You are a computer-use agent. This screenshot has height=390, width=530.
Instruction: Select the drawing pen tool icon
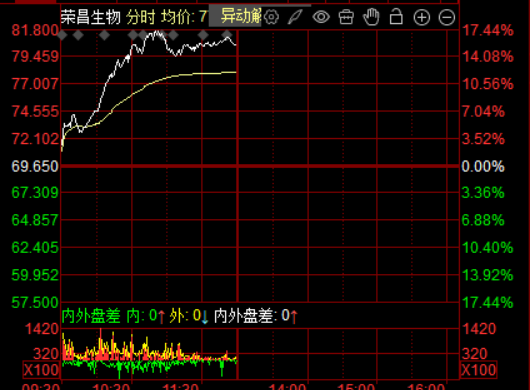(x=295, y=17)
